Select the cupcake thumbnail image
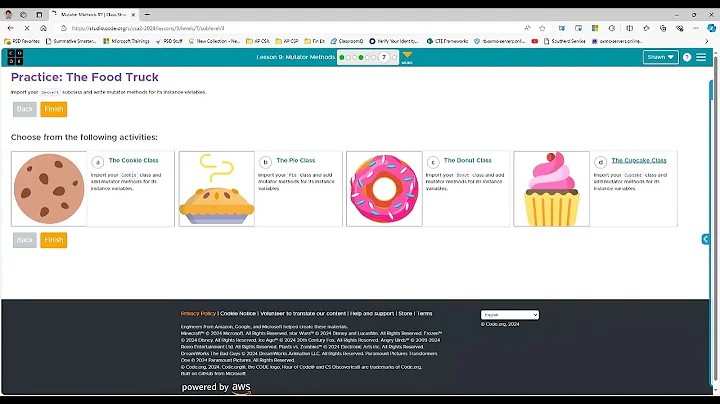Image resolution: width=720 pixels, height=404 pixels. [x=551, y=189]
